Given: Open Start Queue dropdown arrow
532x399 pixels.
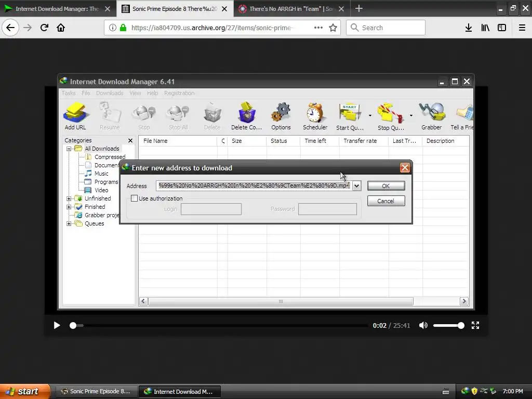Looking at the screenshot, I should point(370,116).
